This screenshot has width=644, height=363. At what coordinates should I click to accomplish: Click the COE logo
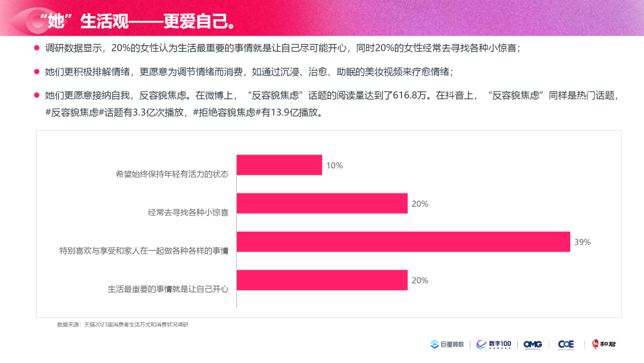[x=566, y=344]
